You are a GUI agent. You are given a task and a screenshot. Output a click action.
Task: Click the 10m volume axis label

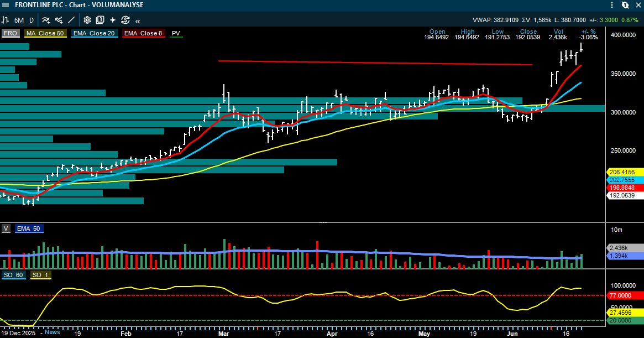pos(616,230)
